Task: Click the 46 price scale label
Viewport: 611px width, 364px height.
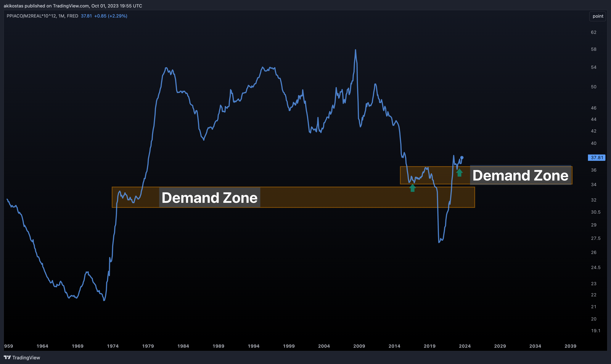Action: (x=594, y=108)
